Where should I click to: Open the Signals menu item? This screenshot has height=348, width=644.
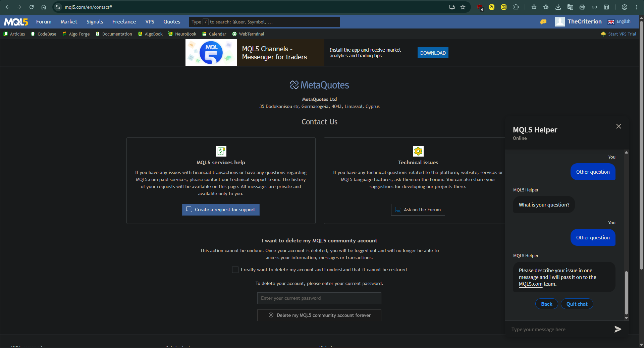(95, 22)
